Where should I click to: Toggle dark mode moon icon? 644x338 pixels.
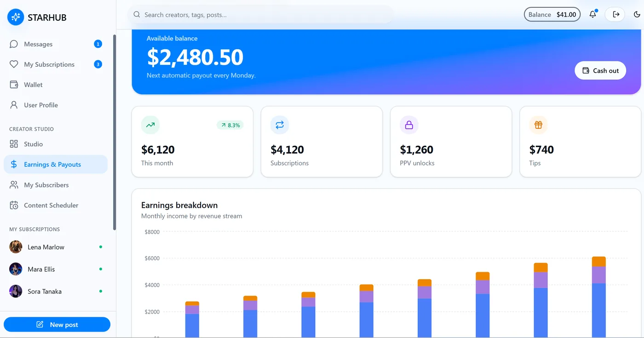637,14
